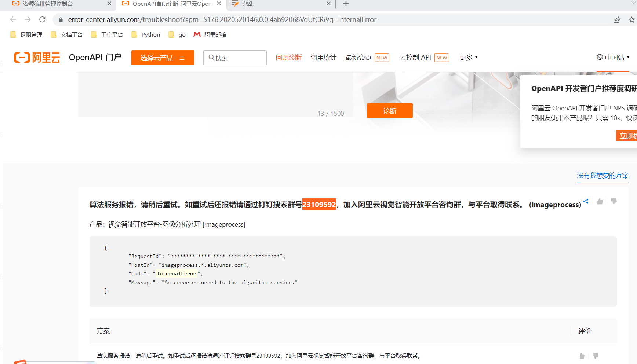Click the 产品: 视觉智能开放平台 product line
This screenshot has width=637, height=364.
click(x=167, y=224)
